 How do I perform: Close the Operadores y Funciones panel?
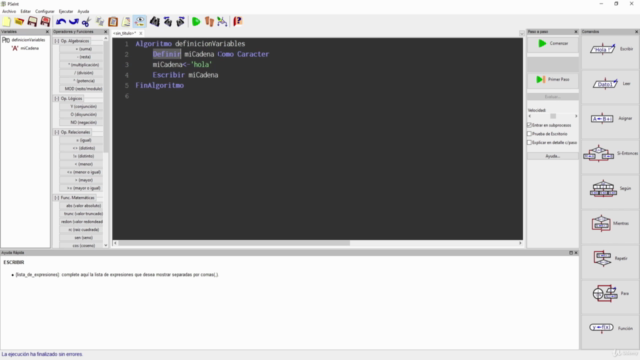click(x=106, y=32)
